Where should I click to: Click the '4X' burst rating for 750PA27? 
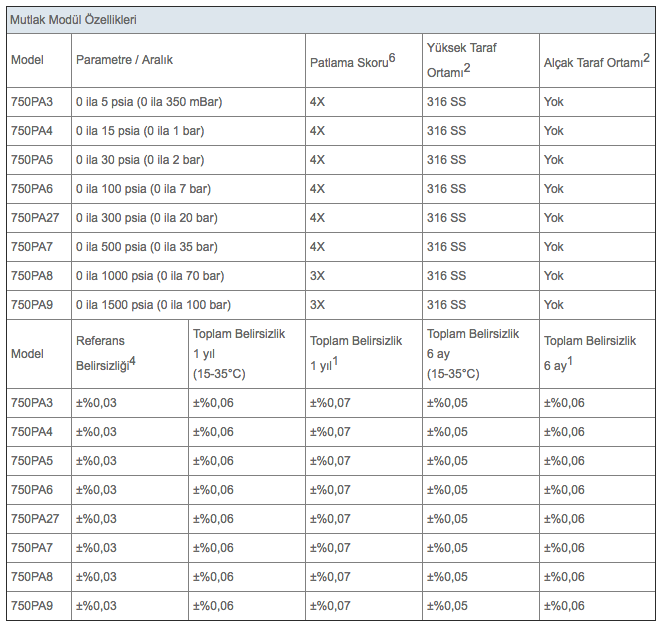coord(317,218)
